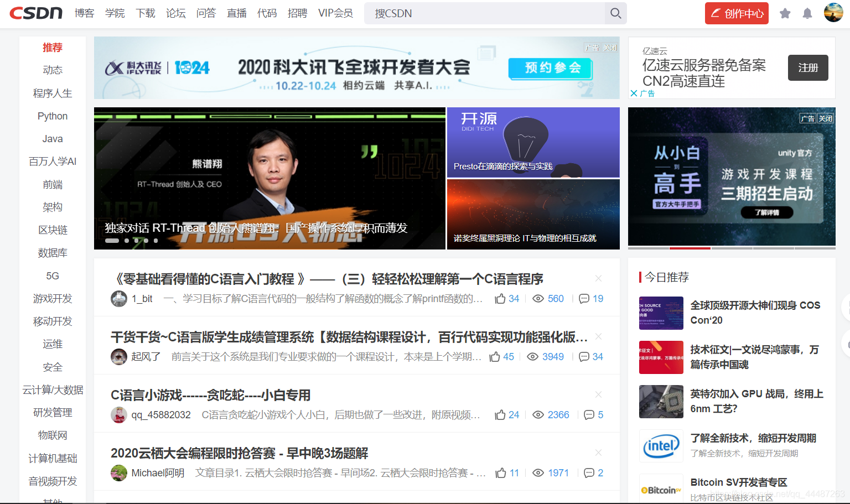This screenshot has width=850, height=504.
Task: Open 熊谱翔 RT-Thread interview slide
Action: (x=269, y=178)
